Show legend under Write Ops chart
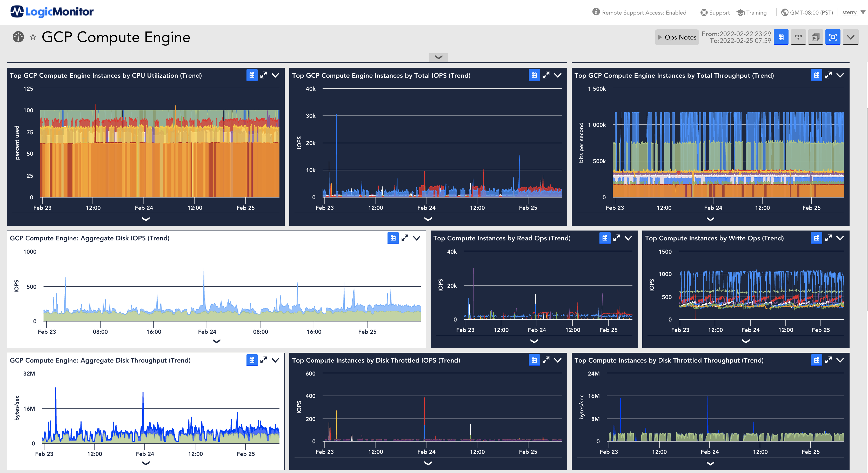This screenshot has width=868, height=473. coord(746,341)
